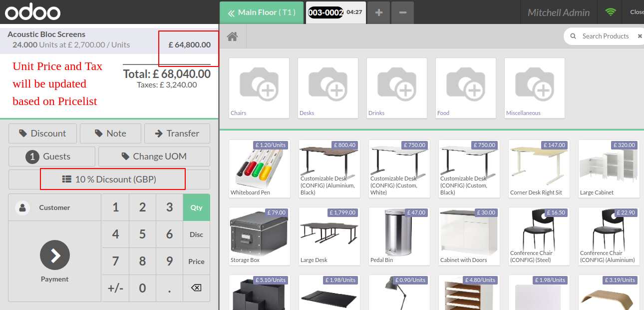Screen dimensions: 644x310
Task: Add Cabinet with Doors product
Action: pos(469,236)
